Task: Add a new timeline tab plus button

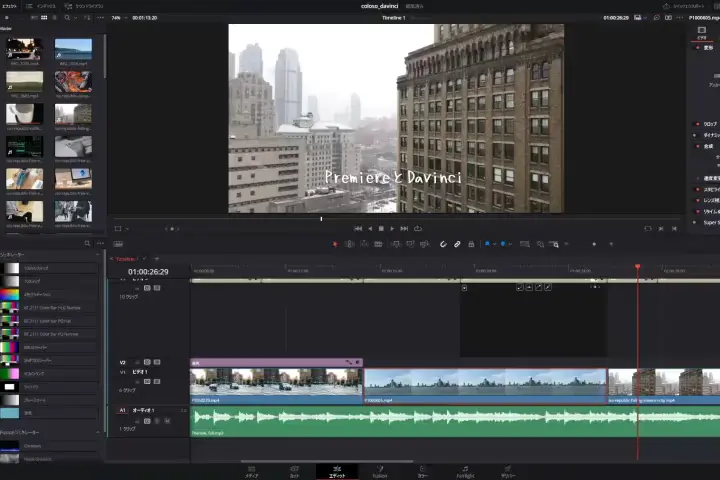Action: point(157,259)
